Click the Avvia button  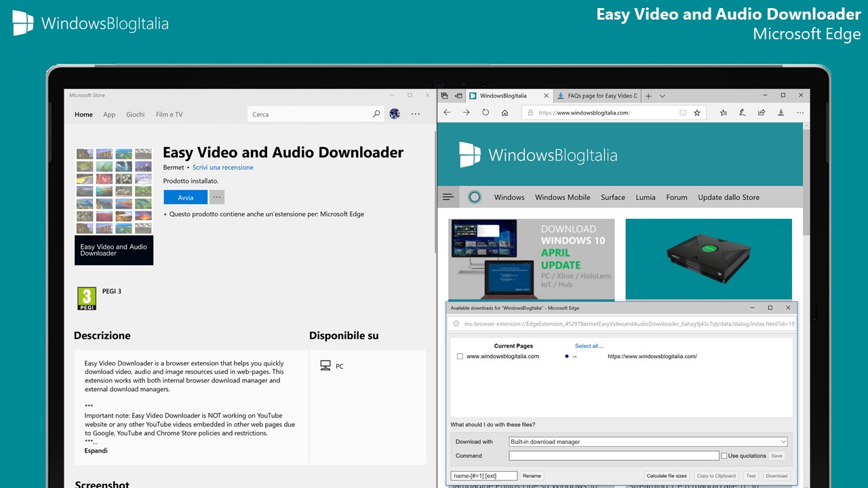(x=186, y=197)
